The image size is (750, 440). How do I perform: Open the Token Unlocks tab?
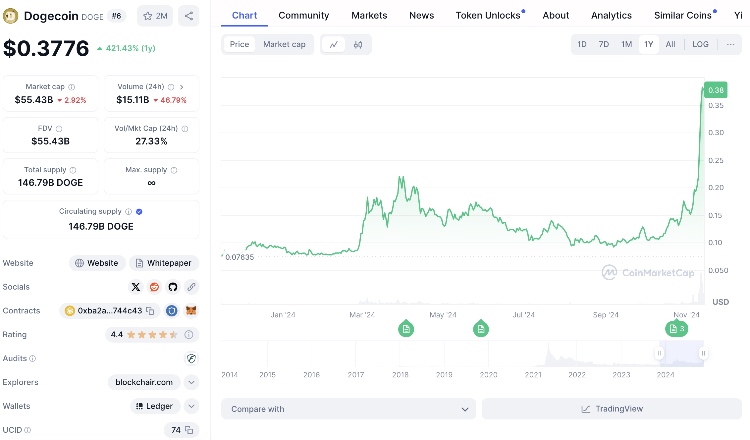[x=488, y=15]
